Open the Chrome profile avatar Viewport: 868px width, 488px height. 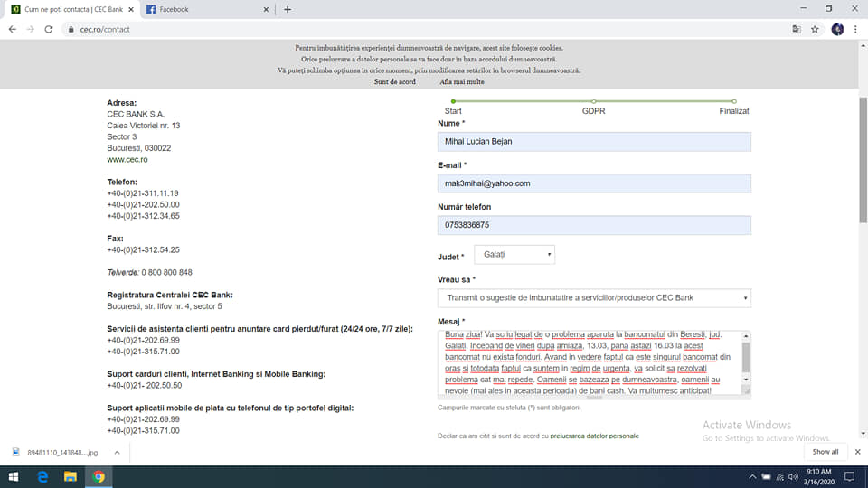pos(837,29)
